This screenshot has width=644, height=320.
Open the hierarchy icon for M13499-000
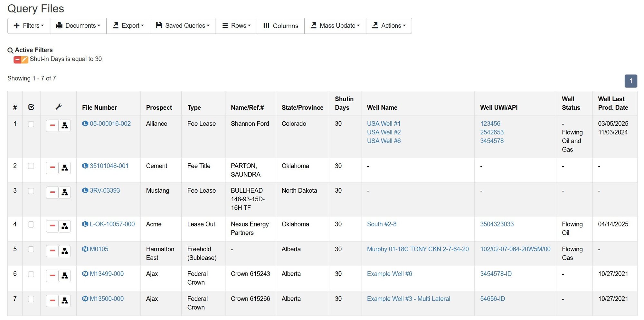[65, 276]
